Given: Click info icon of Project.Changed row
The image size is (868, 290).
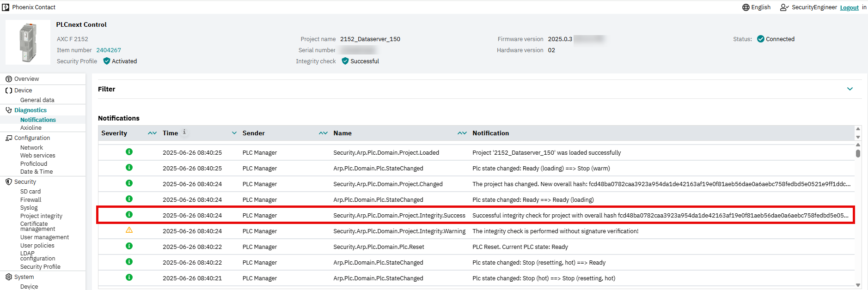Looking at the screenshot, I should coord(129,183).
